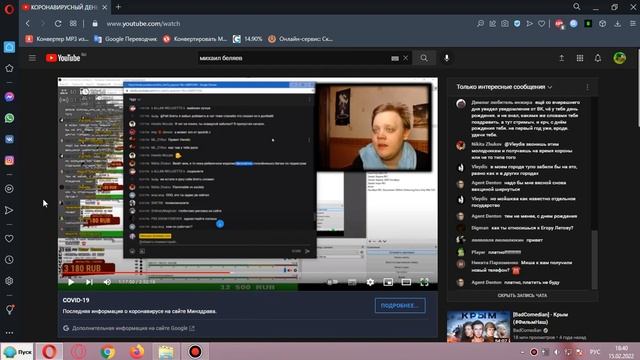Run search with magnifier button
640x360 pixels.
[424, 58]
